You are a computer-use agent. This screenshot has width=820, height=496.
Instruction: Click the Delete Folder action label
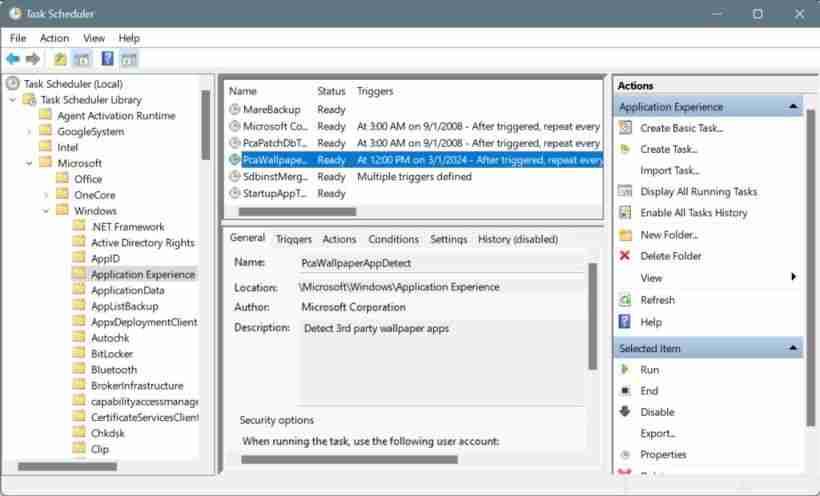click(x=671, y=256)
